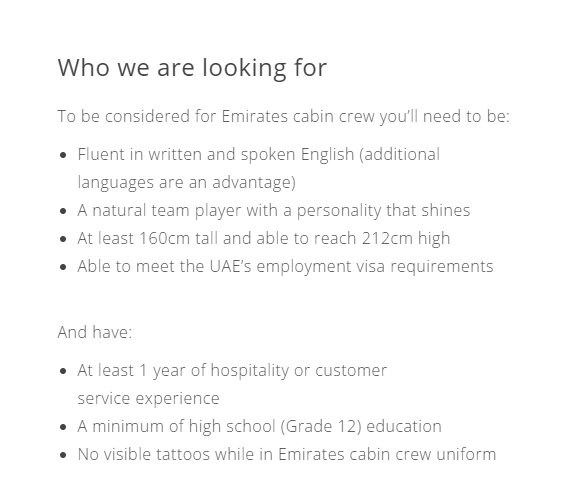Click the natural team player requirement
Viewport: 570px width, 503px height.
coord(274,210)
